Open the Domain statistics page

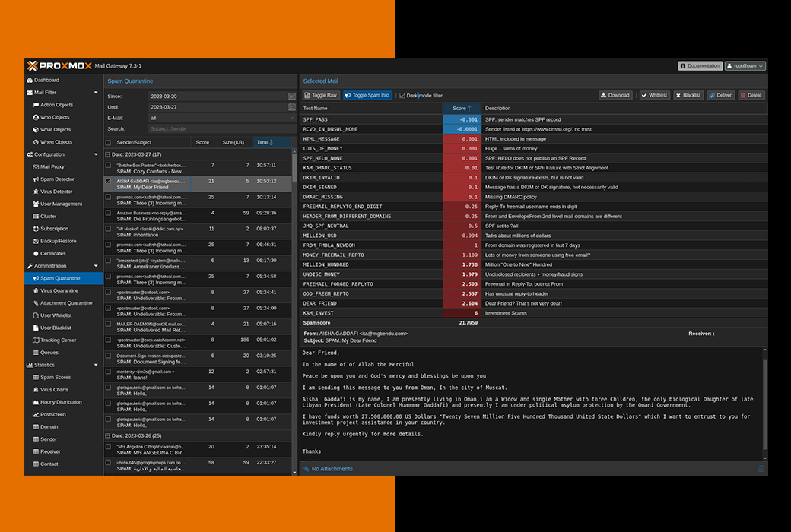click(49, 427)
